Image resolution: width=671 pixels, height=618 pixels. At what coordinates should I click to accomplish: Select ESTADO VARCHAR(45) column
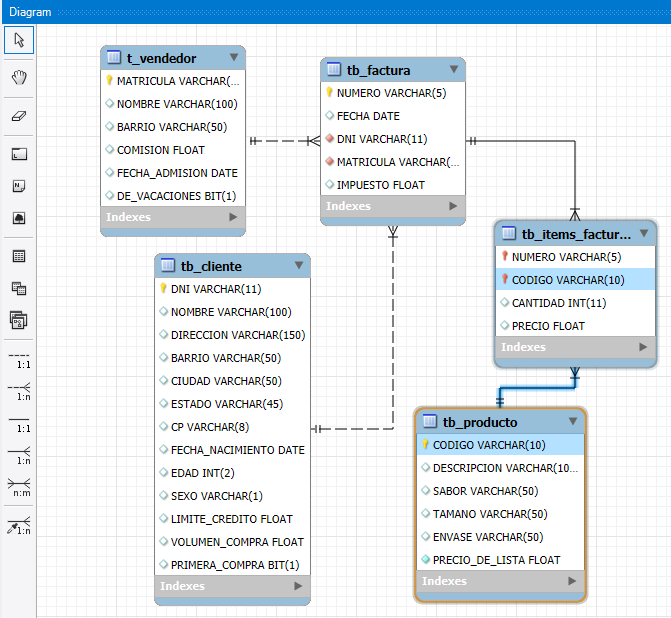[232, 404]
